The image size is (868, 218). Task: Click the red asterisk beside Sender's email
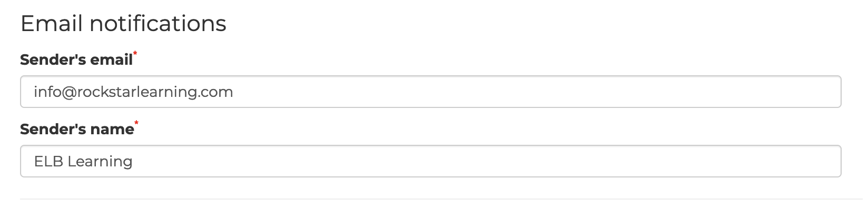[x=135, y=54]
